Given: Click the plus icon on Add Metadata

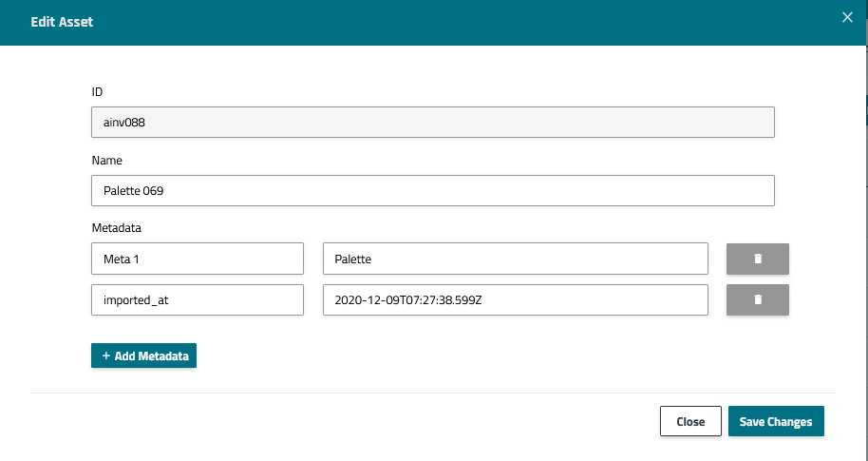Looking at the screenshot, I should tap(105, 355).
